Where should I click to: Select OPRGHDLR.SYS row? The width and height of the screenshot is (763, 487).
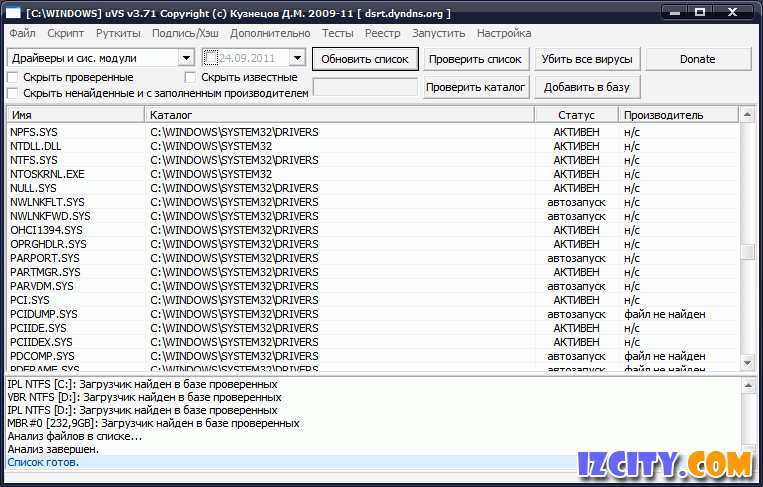pyautogui.click(x=374, y=244)
